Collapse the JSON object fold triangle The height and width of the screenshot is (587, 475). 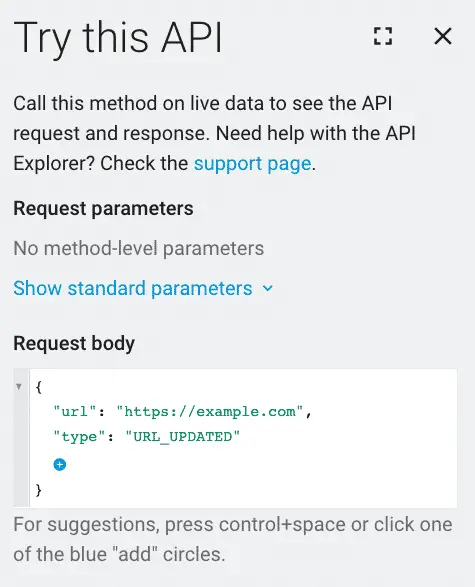(19, 386)
